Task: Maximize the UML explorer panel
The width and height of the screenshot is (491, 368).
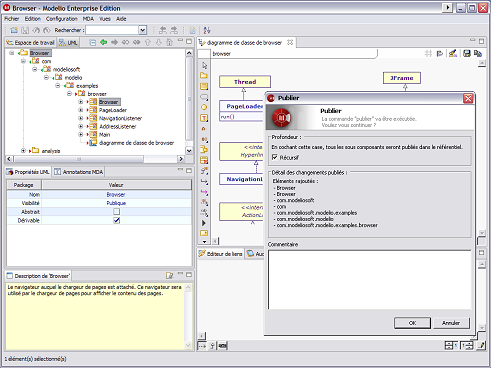Action: (x=189, y=41)
